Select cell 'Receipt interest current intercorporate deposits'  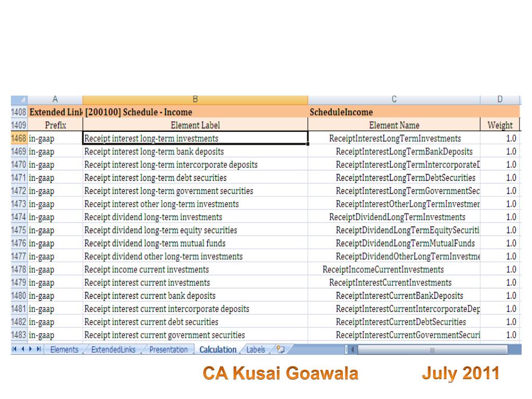[195, 309]
